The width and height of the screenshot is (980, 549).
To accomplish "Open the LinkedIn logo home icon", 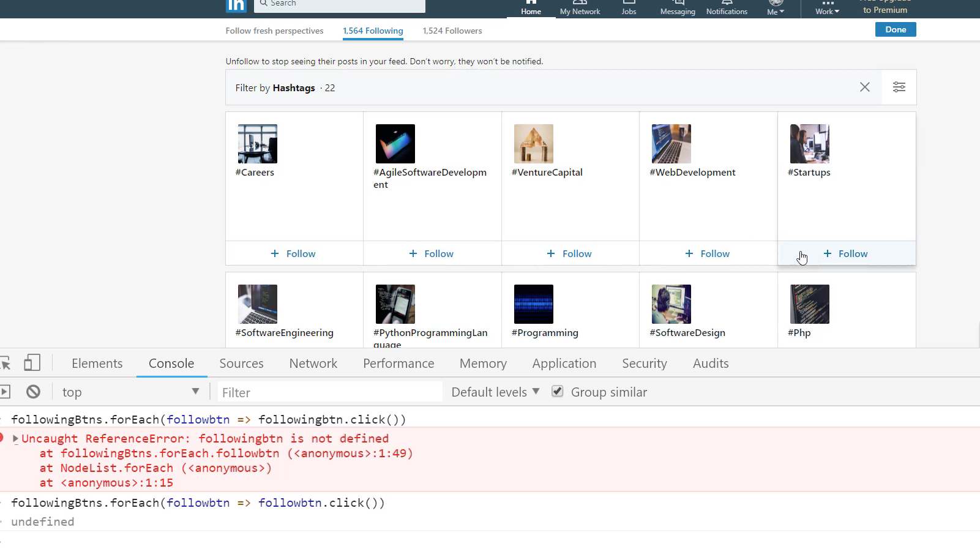I will pyautogui.click(x=236, y=6).
